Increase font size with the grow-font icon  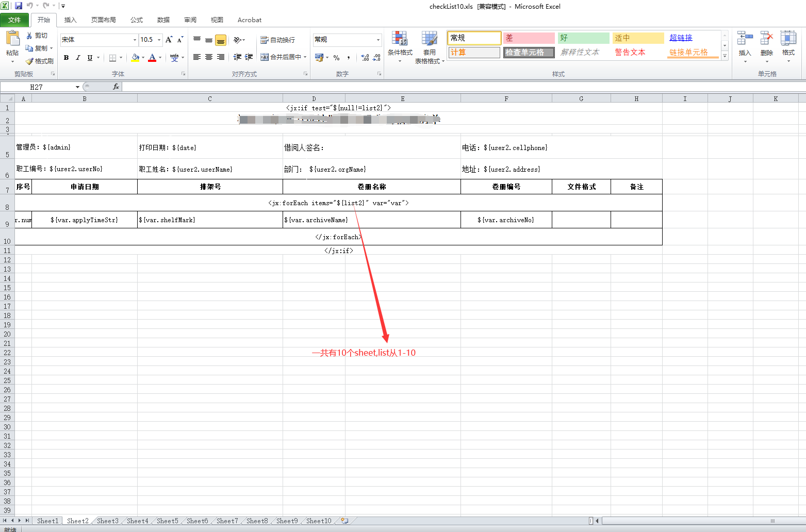click(169, 40)
